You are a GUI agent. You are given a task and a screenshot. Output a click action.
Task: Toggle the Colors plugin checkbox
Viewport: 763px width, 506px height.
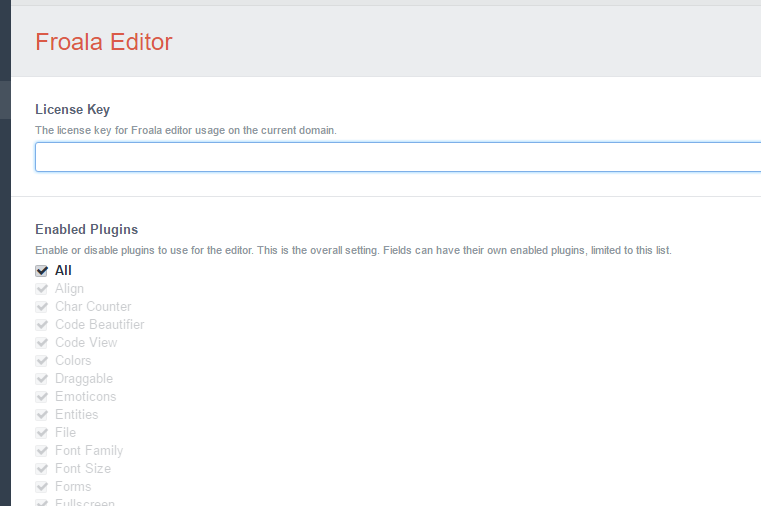click(x=42, y=361)
